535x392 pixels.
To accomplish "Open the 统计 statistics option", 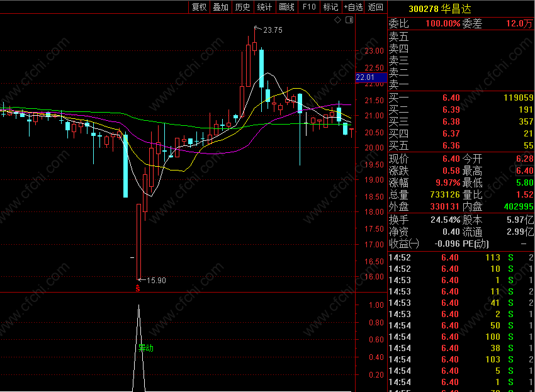I will pyautogui.click(x=264, y=7).
